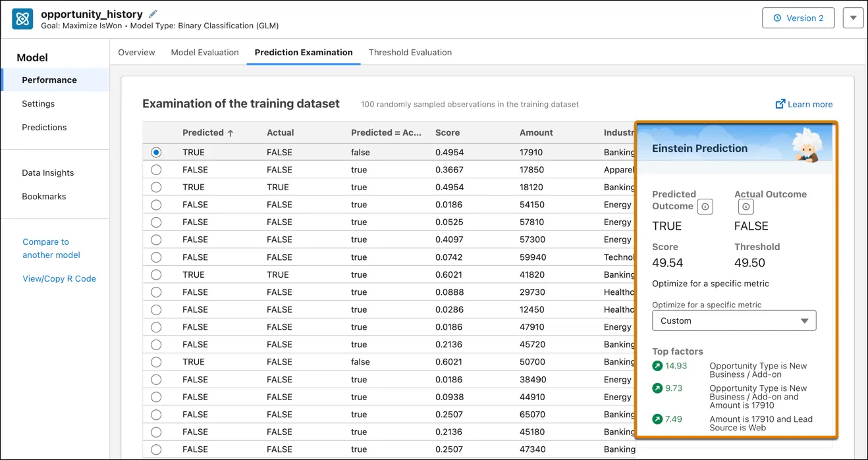This screenshot has height=460, width=868.
Task: Select the radio button for Amount 18120
Action: click(x=156, y=187)
